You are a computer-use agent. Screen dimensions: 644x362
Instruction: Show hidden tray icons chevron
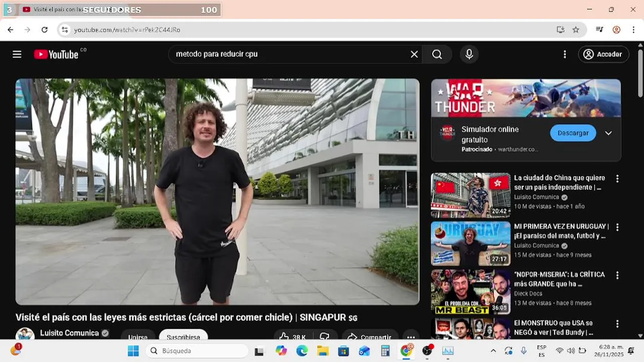[x=493, y=351]
